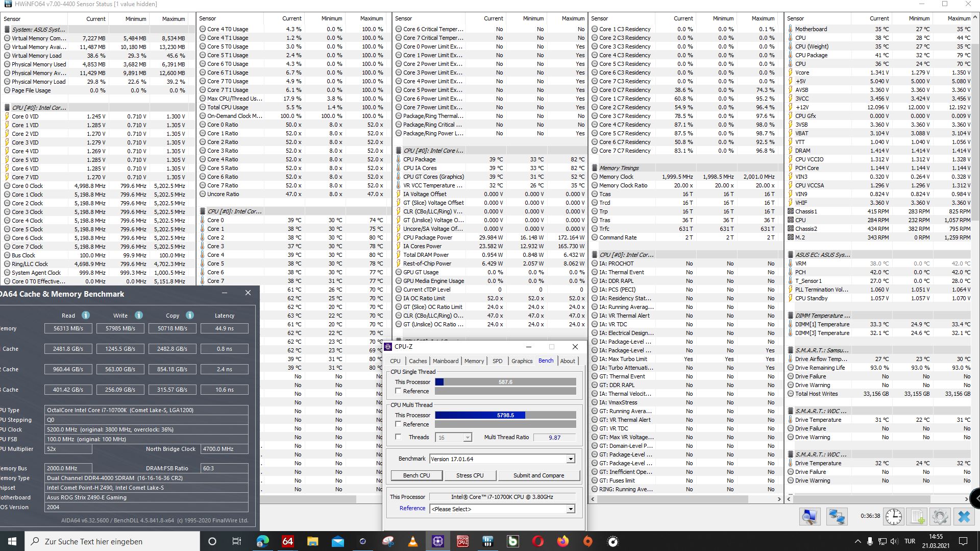Select the SPD tab in CPU-Z

pyautogui.click(x=497, y=361)
